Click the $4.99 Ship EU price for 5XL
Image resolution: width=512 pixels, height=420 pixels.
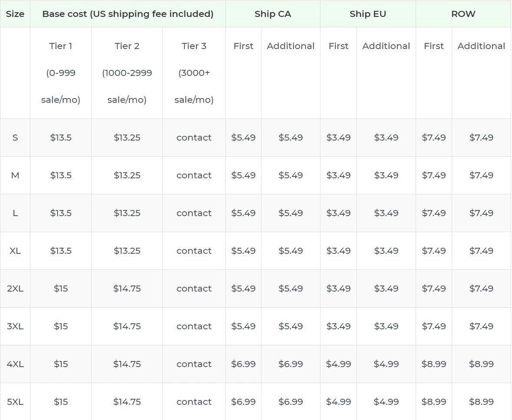click(339, 402)
